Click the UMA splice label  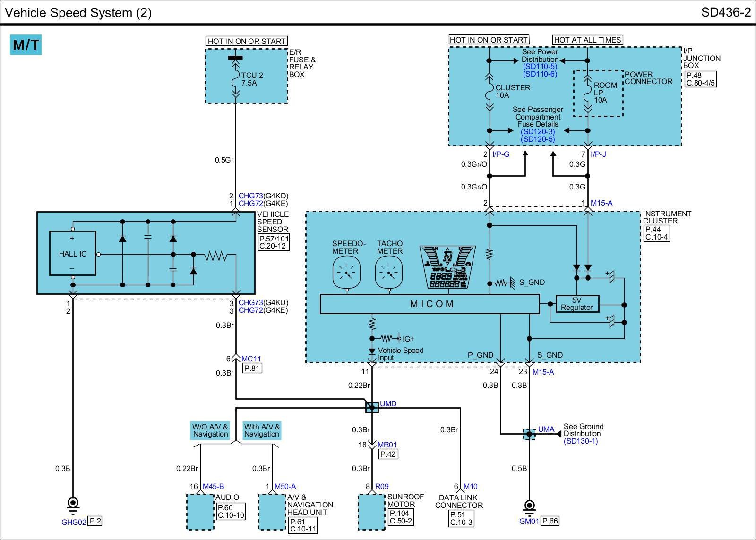[x=546, y=429]
